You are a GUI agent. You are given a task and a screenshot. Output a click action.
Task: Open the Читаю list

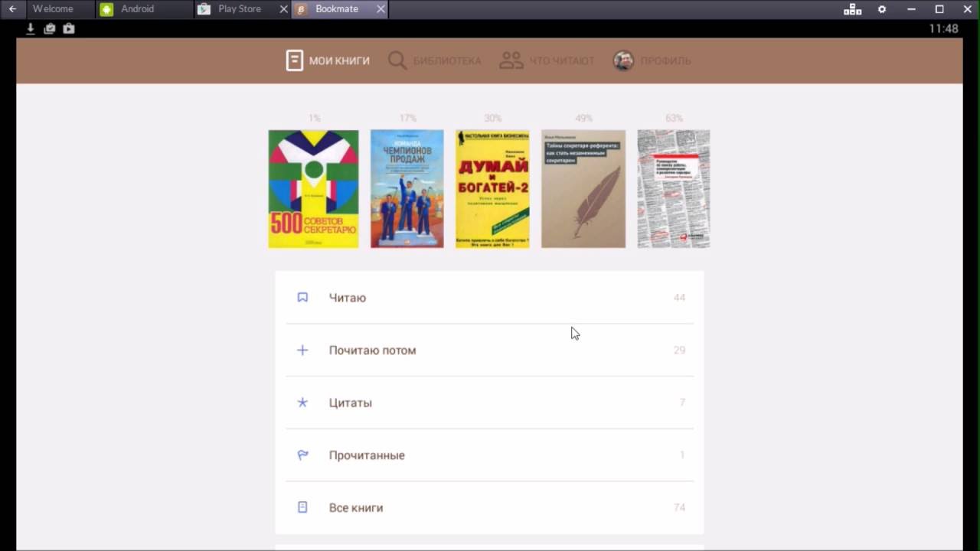[490, 298]
